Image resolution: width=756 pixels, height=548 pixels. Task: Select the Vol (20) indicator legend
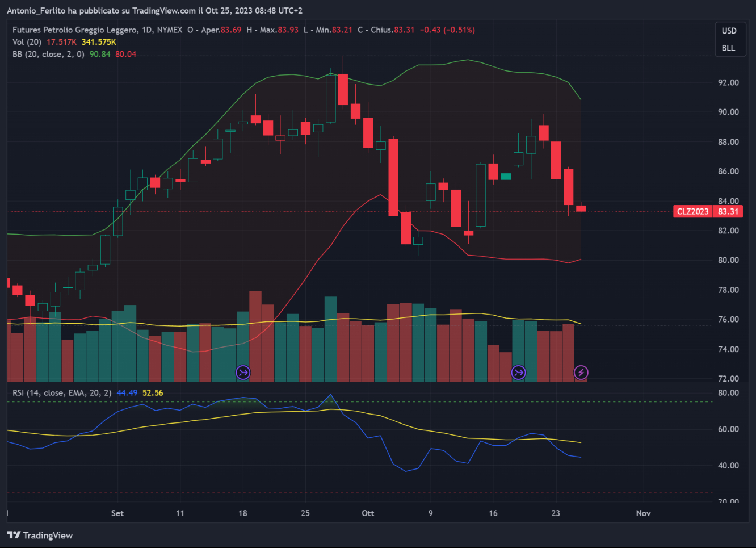click(27, 42)
